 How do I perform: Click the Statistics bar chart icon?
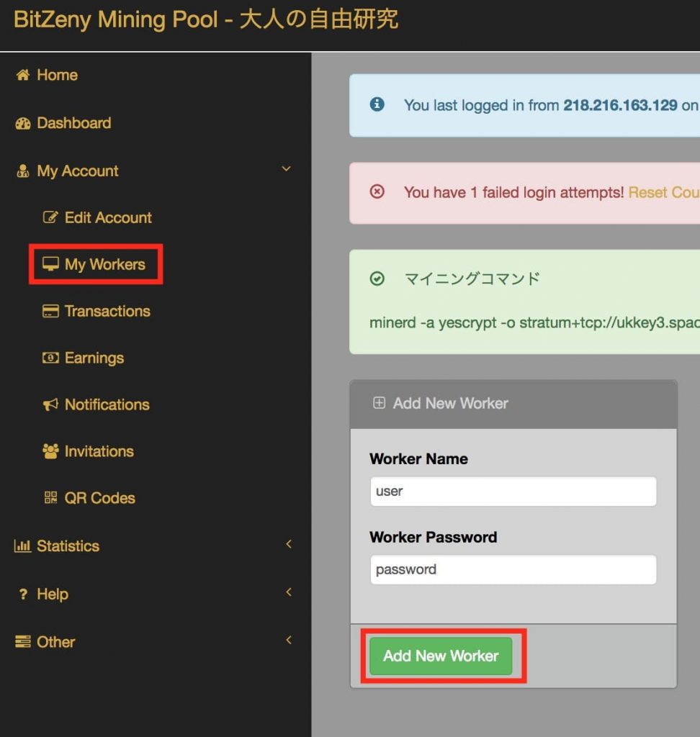coord(22,546)
